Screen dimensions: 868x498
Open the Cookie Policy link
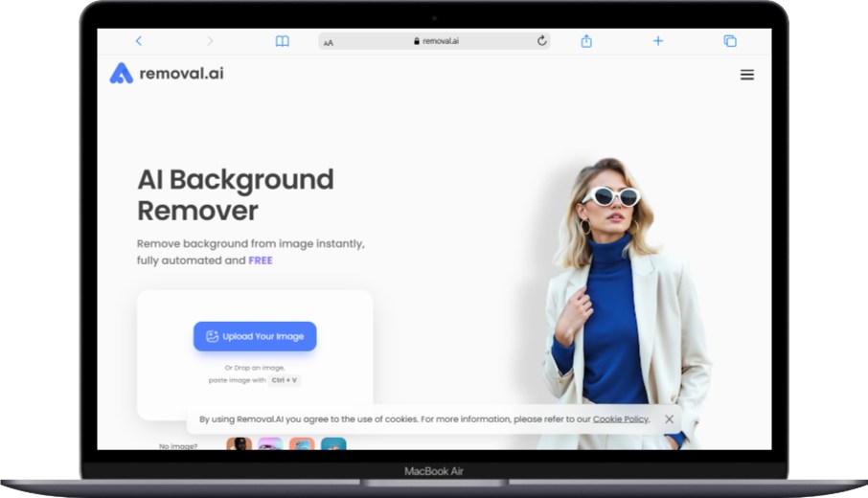tap(621, 419)
